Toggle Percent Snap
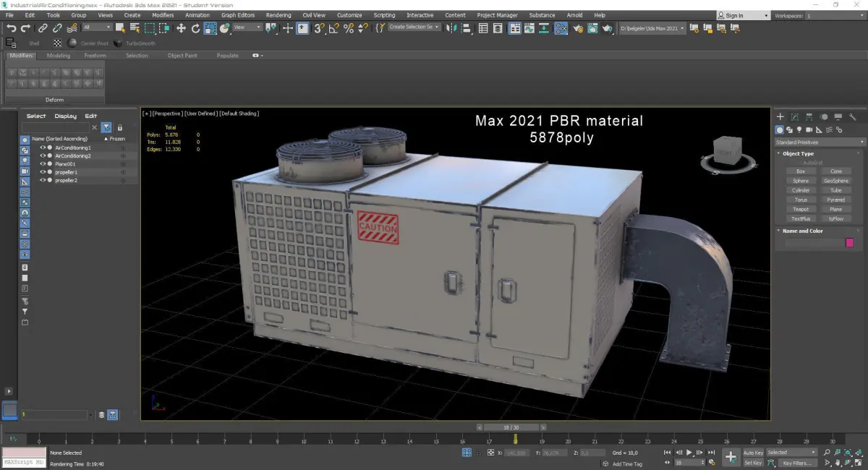Screen dimensions: 868x470 (348, 28)
